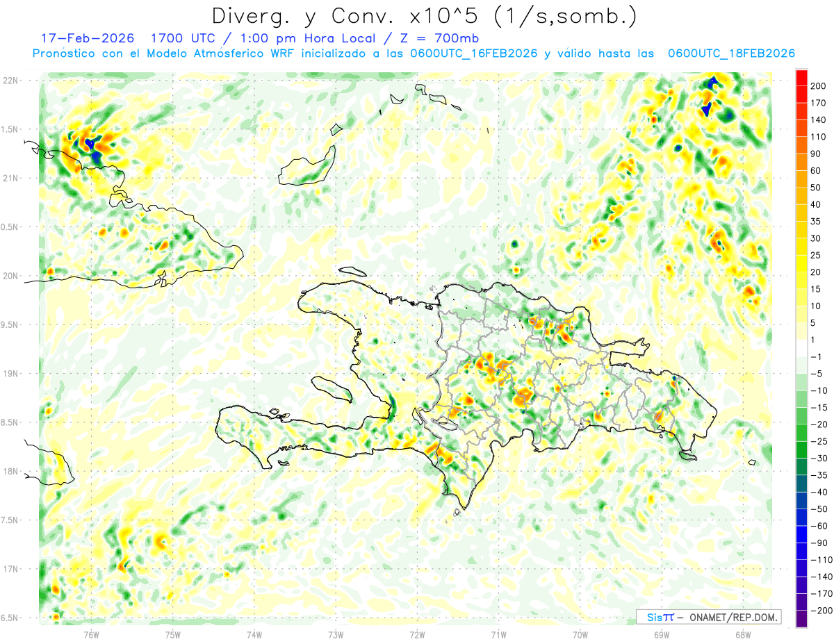Click the longitude label "70W"
Image resolution: width=834 pixels, height=644 pixels.
click(580, 634)
